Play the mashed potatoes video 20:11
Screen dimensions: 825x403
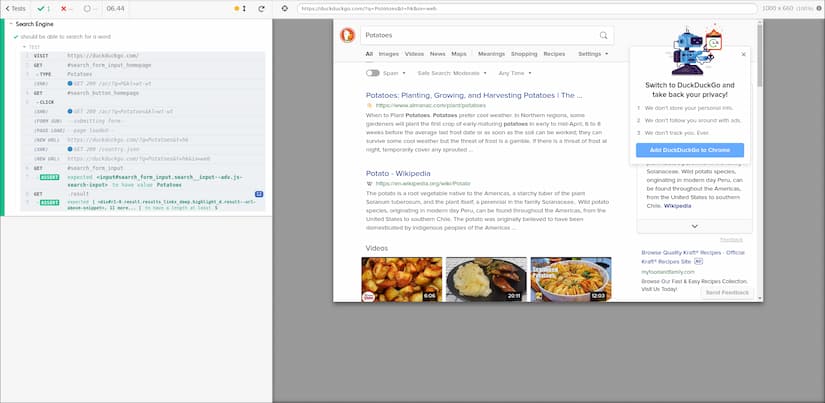486,279
